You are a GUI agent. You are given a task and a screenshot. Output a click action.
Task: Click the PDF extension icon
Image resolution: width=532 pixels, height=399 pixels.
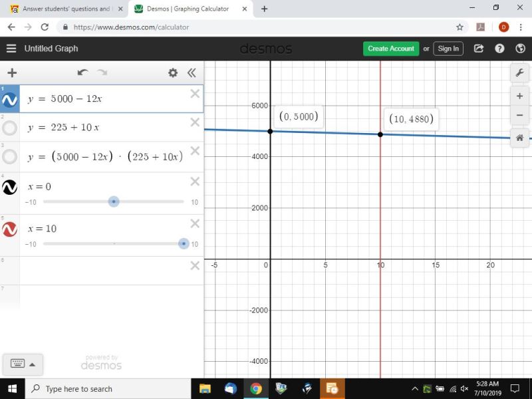pyautogui.click(x=480, y=27)
